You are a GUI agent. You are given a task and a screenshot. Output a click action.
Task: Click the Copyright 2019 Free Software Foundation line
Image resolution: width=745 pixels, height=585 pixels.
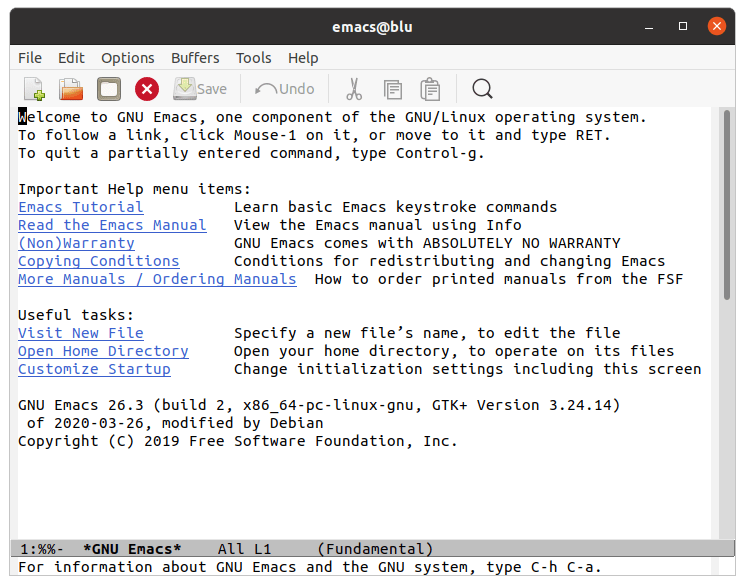coord(238,441)
